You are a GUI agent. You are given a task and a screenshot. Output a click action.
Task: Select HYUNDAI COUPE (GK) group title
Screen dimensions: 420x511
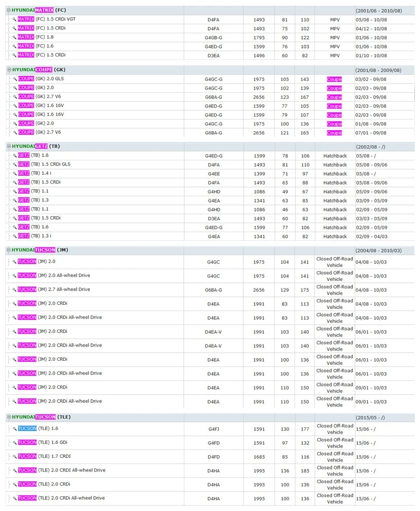(x=39, y=69)
